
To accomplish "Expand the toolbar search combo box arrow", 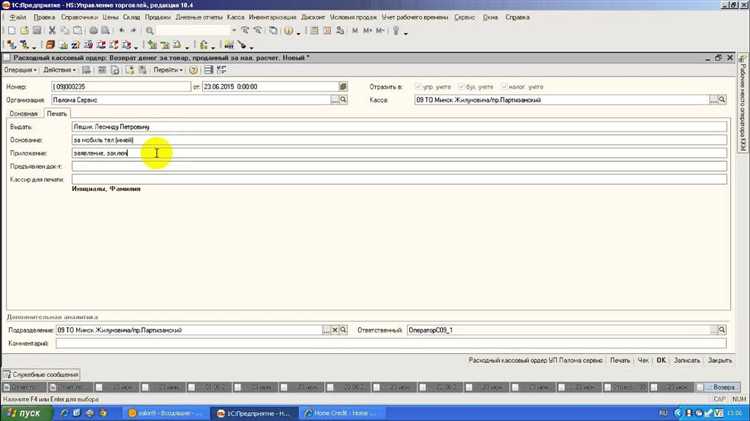I will pyautogui.click(x=234, y=31).
